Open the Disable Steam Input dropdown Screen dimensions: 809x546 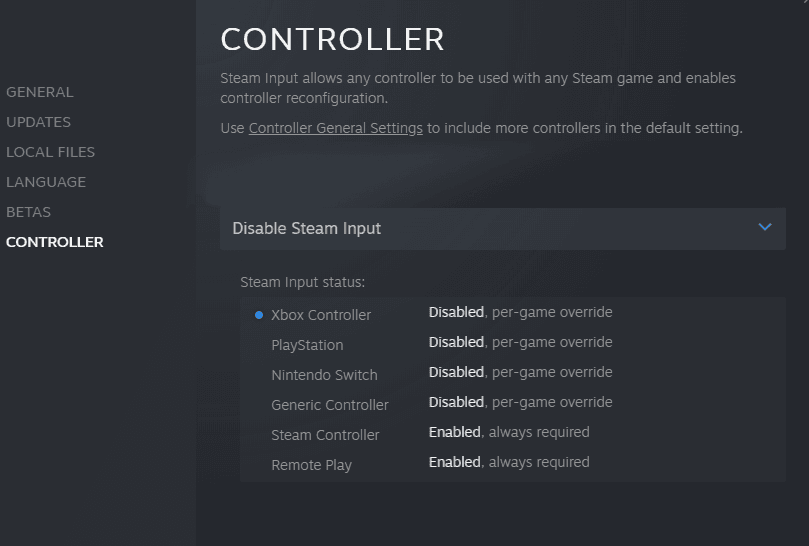click(x=502, y=228)
